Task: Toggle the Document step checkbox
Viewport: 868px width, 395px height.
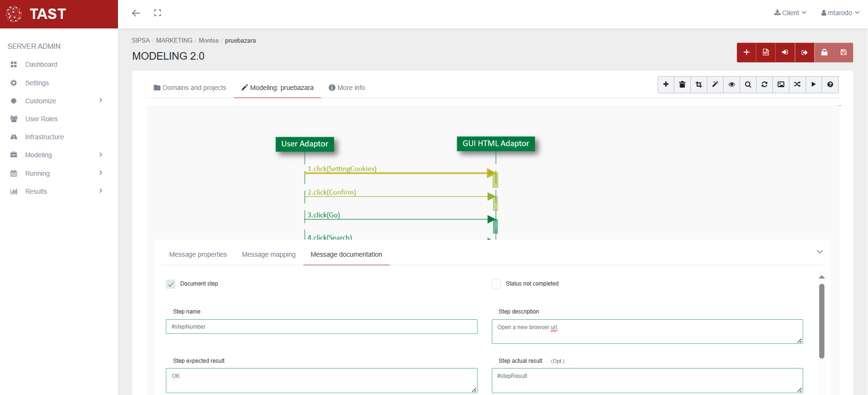Action: 171,284
